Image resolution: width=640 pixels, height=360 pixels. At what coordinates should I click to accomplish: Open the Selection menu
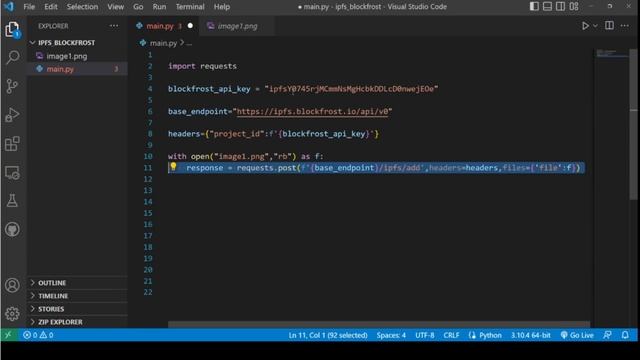point(82,7)
